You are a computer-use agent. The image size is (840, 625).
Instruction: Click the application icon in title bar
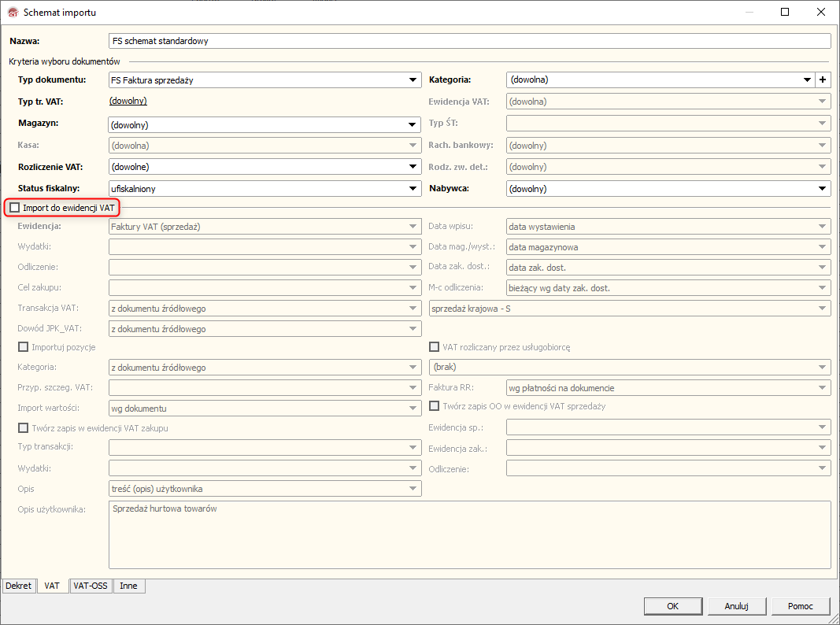click(x=12, y=13)
